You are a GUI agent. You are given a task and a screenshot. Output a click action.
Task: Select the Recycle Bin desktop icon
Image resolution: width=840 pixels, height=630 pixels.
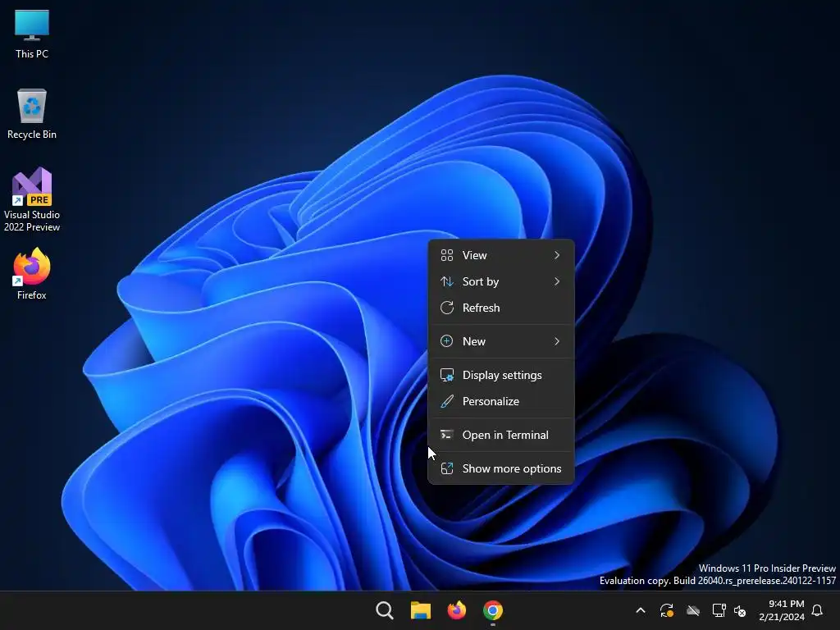pos(32,114)
